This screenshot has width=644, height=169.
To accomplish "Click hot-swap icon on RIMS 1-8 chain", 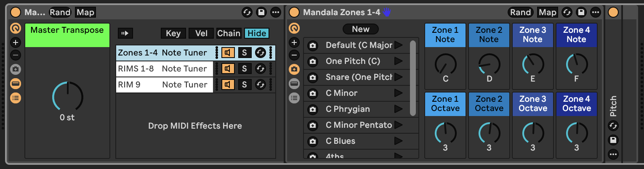I will [x=261, y=69].
